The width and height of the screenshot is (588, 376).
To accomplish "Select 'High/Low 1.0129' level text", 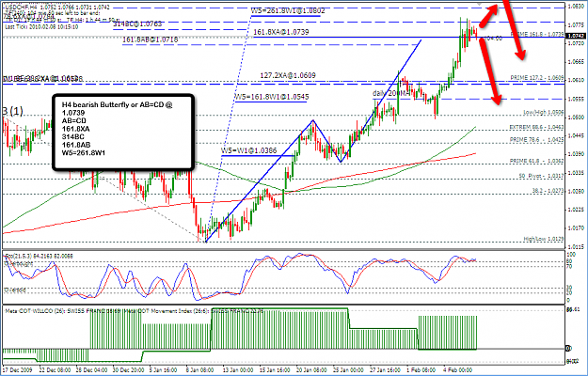I will pos(544,239).
